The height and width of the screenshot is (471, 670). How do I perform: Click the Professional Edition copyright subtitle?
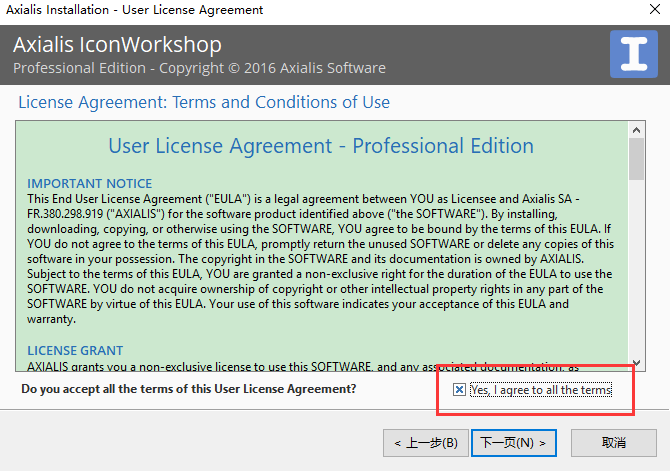pos(199,68)
